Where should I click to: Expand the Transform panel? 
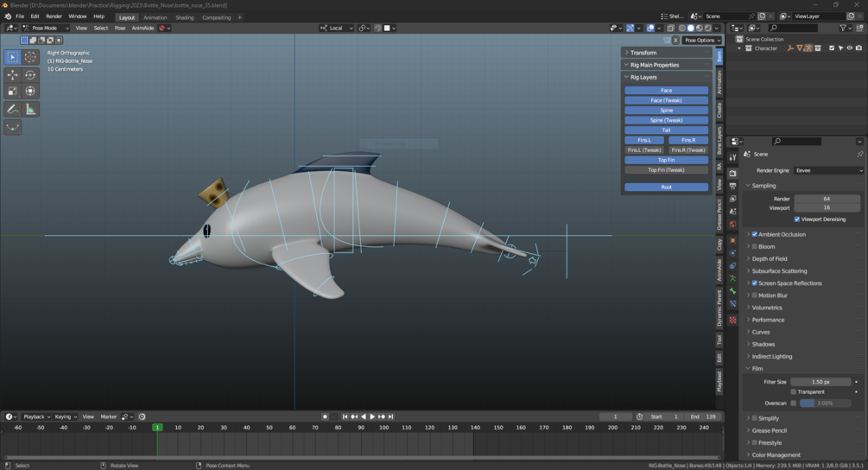[x=643, y=53]
